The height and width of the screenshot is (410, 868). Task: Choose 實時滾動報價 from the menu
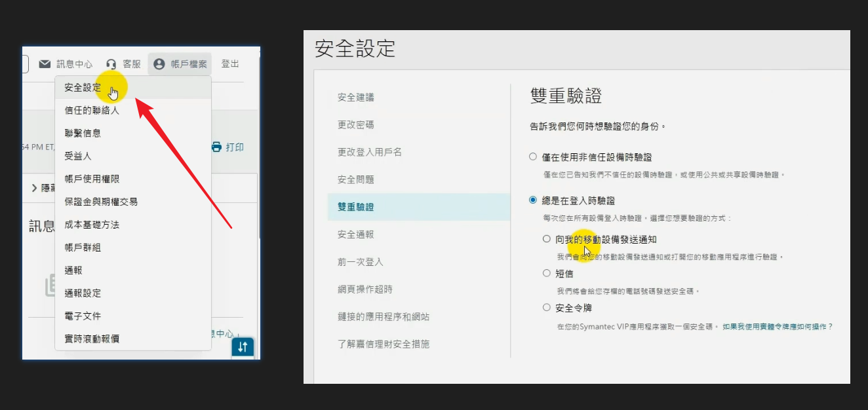coord(133,339)
